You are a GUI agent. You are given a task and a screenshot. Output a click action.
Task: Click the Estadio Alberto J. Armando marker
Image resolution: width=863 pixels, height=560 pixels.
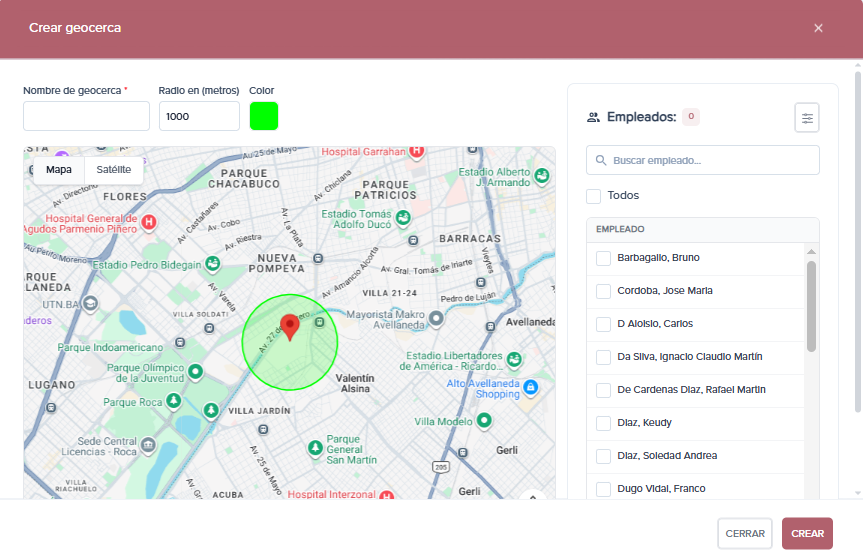542,176
